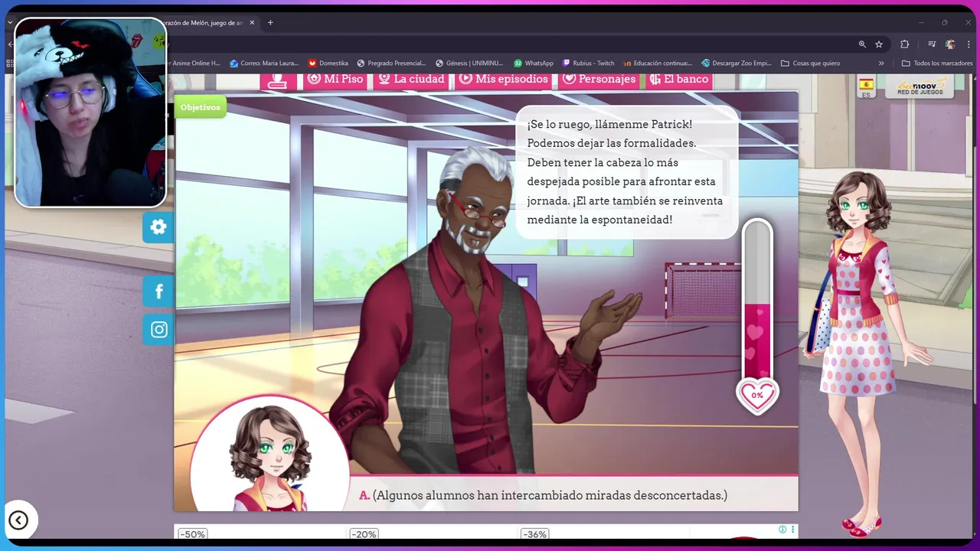Screen dimensions: 980x551
Task: Expand hidden bookmarks chevron
Action: [881, 64]
